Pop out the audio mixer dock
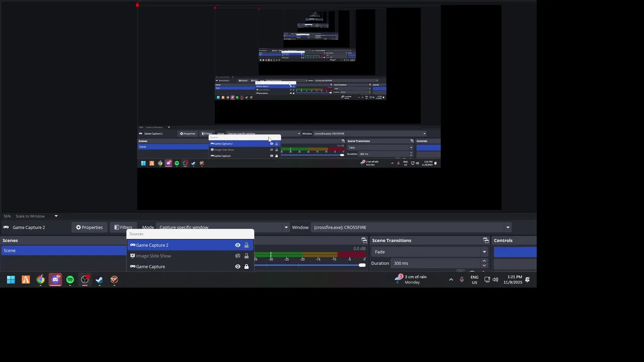The image size is (644, 362). pos(364,240)
